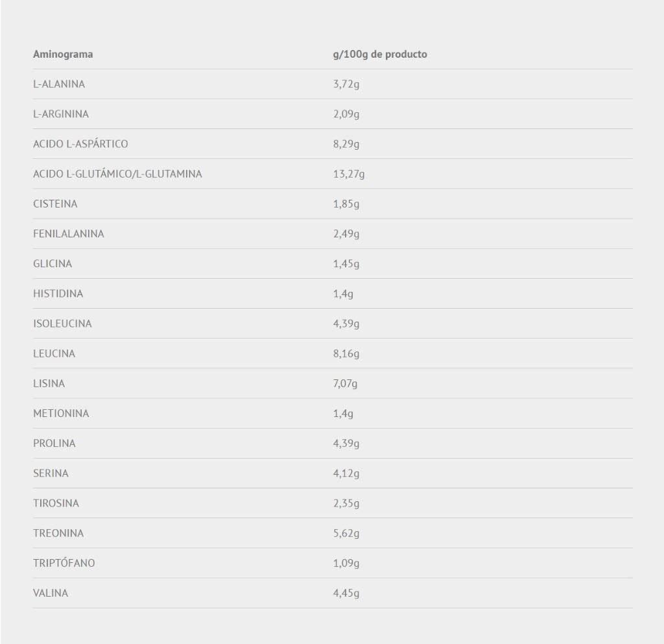The height and width of the screenshot is (644, 664).
Task: Click the TREONINA value 5,62g
Action: click(346, 533)
